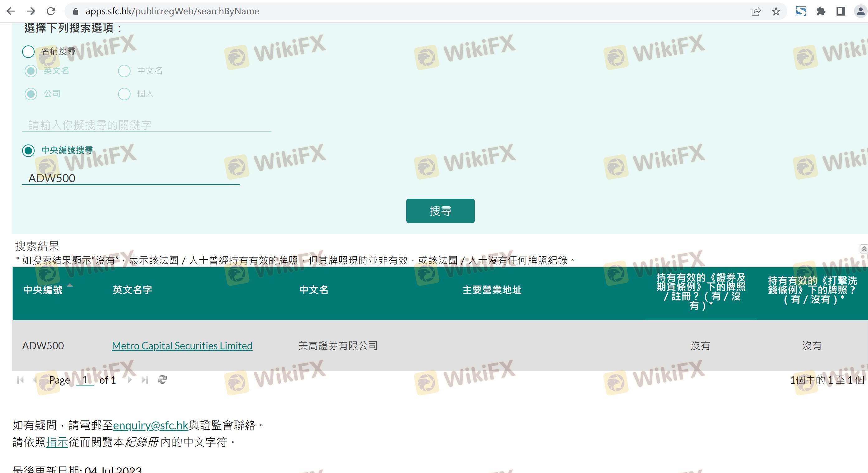The image size is (868, 473).
Task: Click the share page icon in the address bar
Action: coord(756,12)
